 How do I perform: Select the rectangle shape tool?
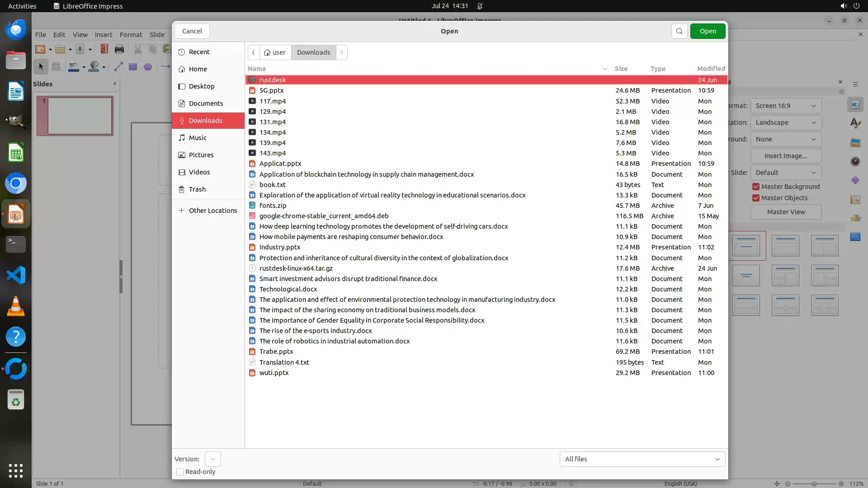coord(132,67)
